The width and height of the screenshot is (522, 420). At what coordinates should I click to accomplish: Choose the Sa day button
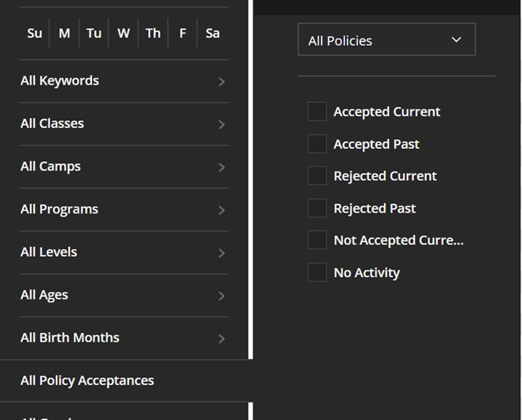(212, 33)
